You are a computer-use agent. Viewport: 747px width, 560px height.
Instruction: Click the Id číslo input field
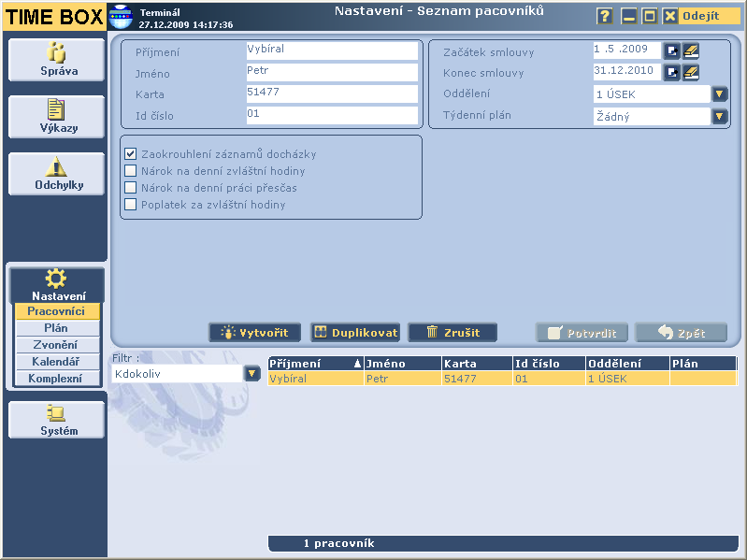tap(332, 115)
